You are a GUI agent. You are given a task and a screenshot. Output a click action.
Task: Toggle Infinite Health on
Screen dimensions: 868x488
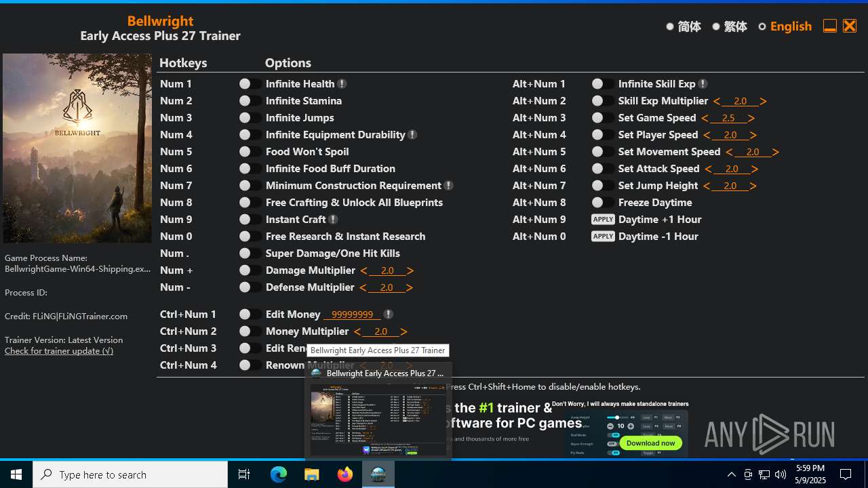click(x=250, y=84)
